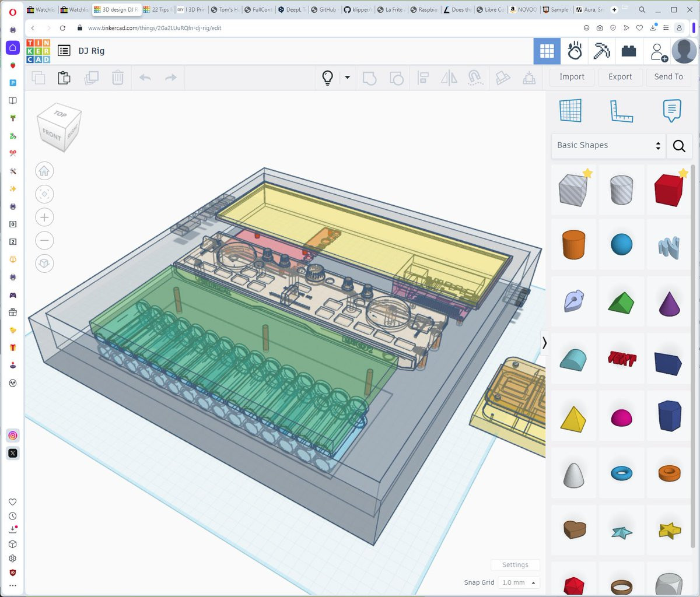Click the Export button
The height and width of the screenshot is (597, 700).
click(620, 77)
